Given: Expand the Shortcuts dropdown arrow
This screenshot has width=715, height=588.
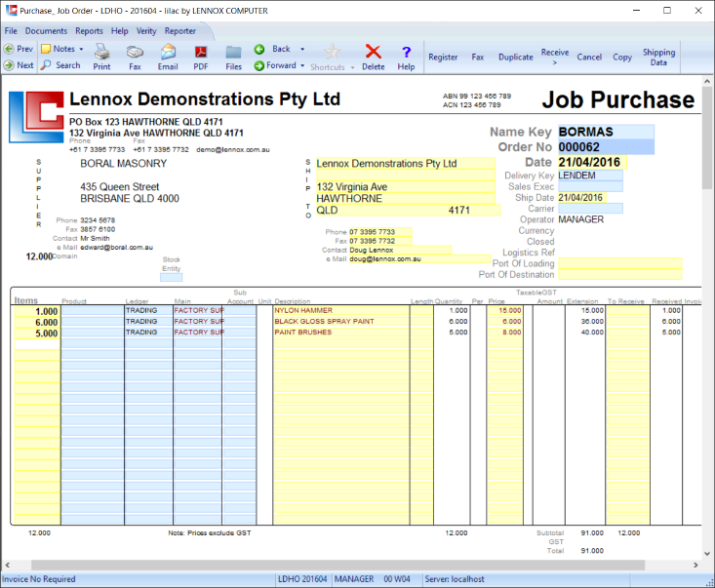Looking at the screenshot, I should (x=352, y=67).
